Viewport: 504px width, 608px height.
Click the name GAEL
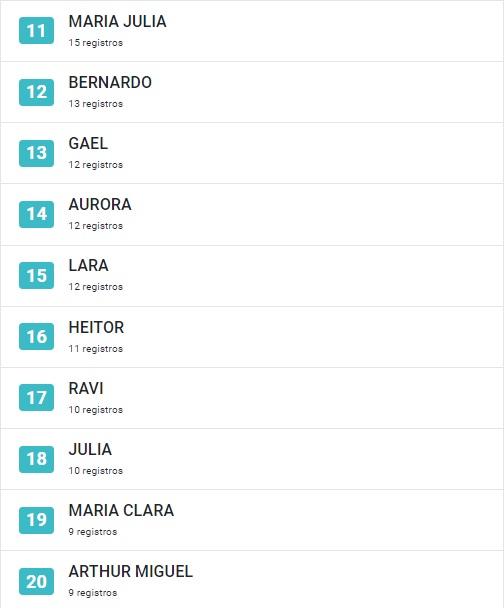[88, 143]
